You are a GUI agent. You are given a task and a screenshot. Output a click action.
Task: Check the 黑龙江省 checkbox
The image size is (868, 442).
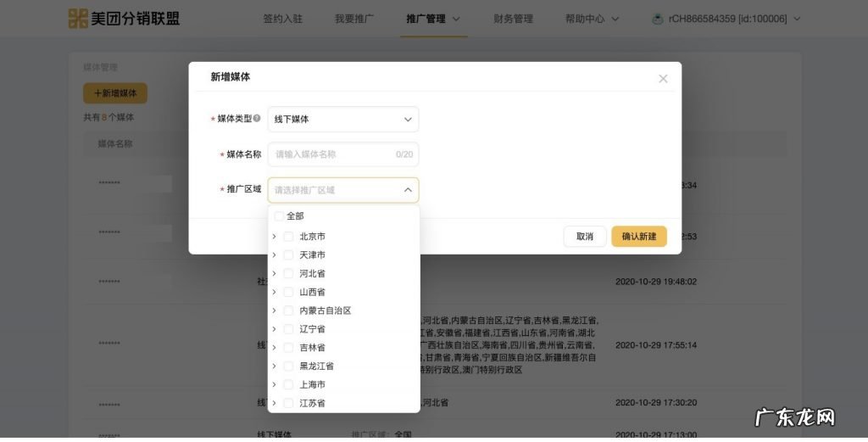288,366
